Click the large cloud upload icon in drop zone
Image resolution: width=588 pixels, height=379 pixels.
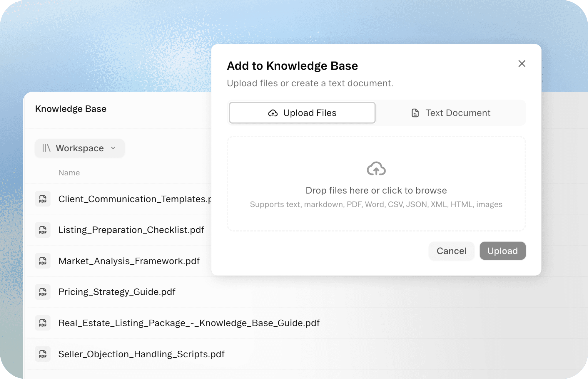coord(376,169)
